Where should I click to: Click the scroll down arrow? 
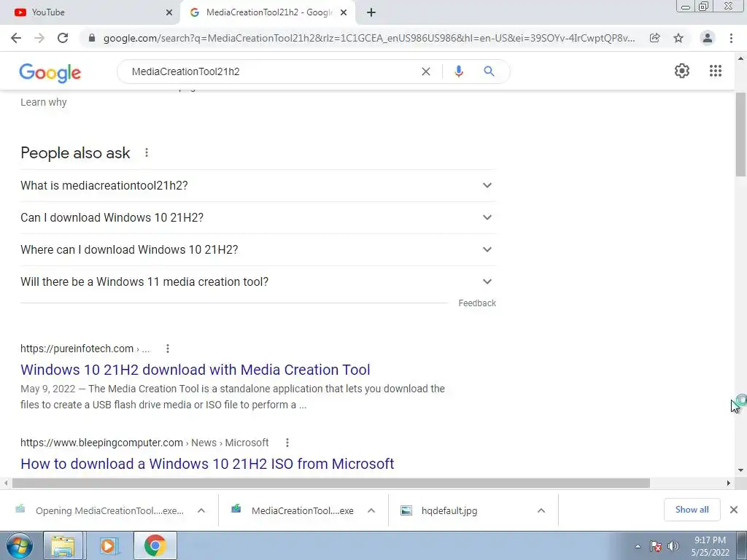pyautogui.click(x=741, y=470)
